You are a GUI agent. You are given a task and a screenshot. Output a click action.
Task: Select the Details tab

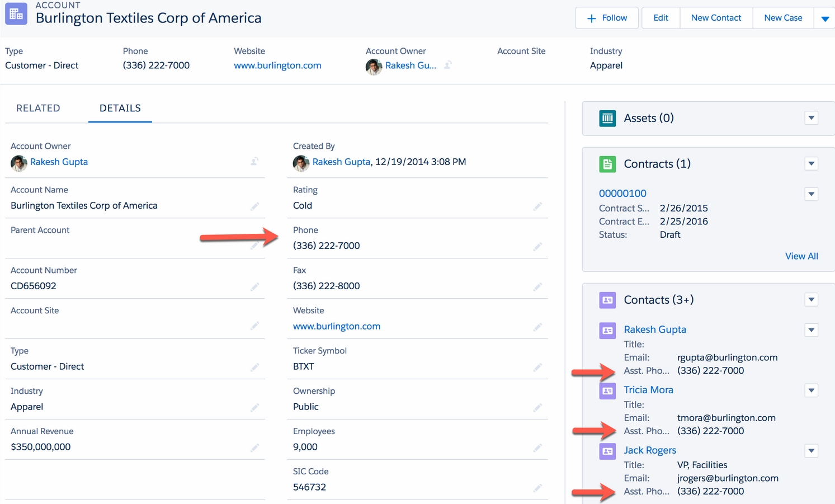(120, 108)
